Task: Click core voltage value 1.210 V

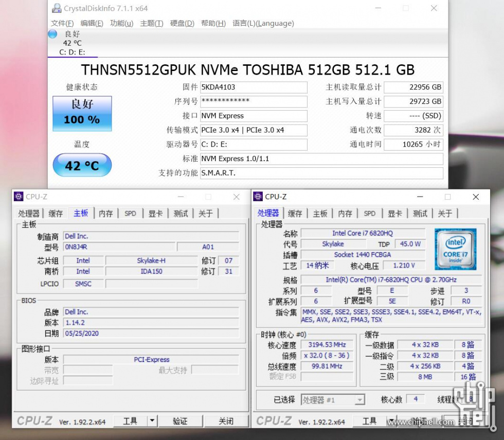Action: point(404,266)
